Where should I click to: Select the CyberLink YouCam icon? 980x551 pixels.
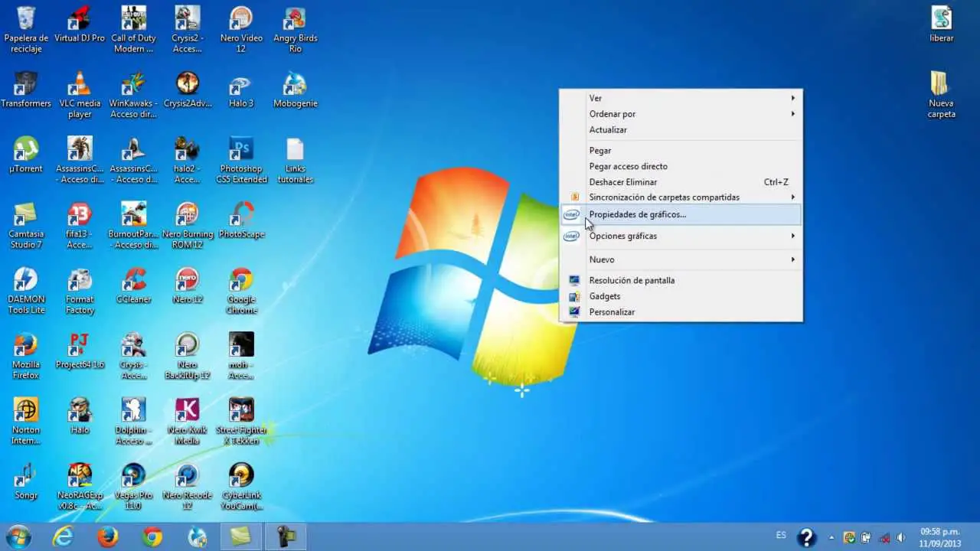(x=241, y=487)
